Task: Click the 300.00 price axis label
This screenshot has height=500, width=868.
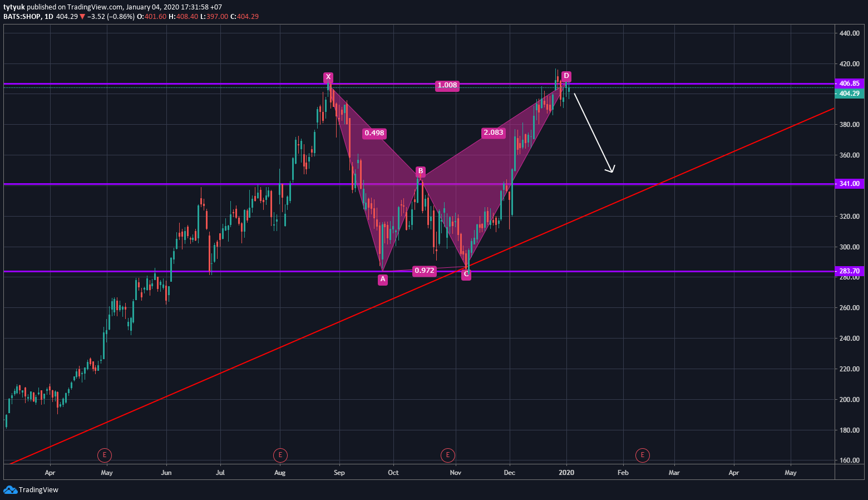Action: (850, 247)
